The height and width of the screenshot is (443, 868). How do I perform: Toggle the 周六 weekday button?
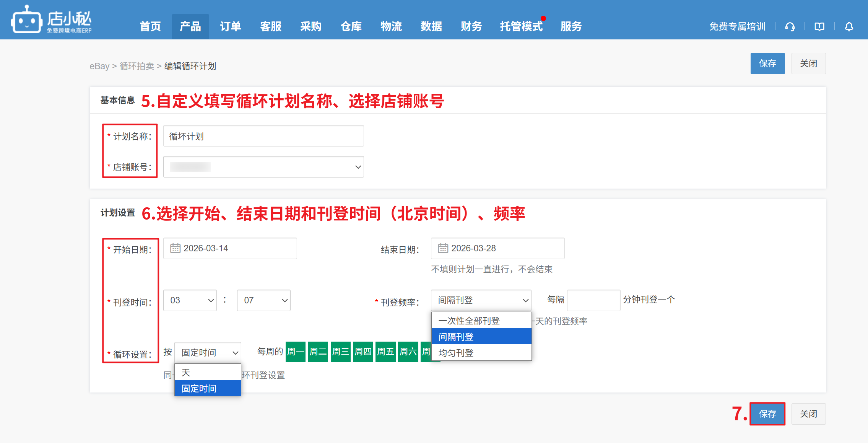coord(408,352)
